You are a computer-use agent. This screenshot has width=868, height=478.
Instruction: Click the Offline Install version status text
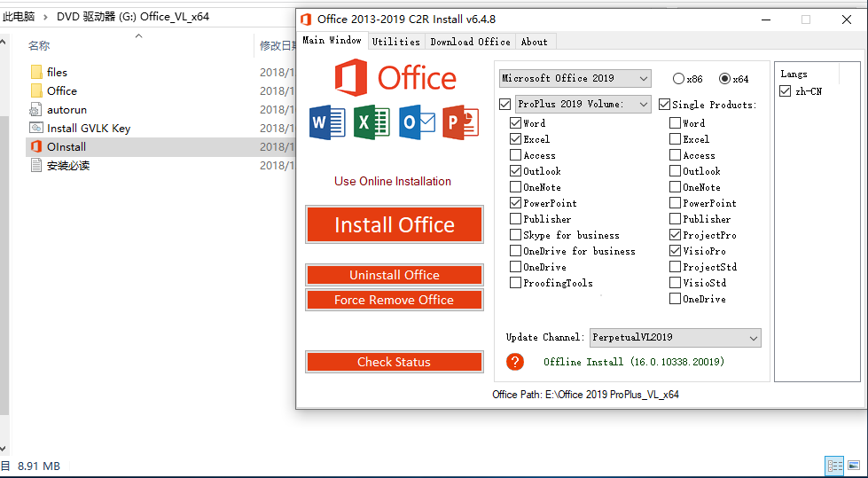click(x=634, y=362)
